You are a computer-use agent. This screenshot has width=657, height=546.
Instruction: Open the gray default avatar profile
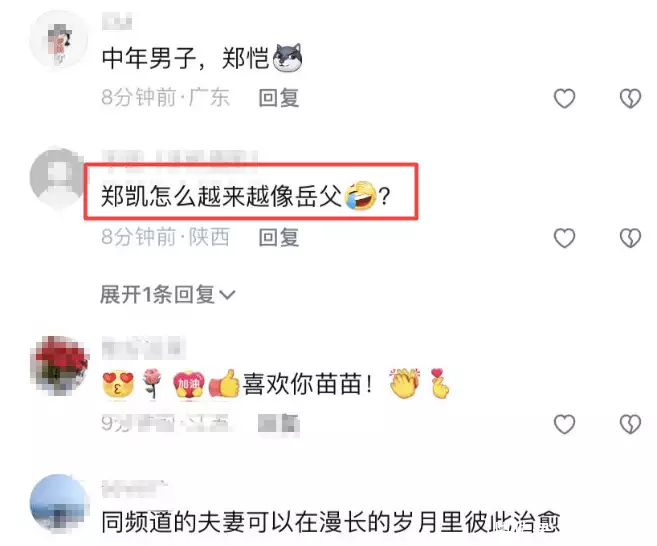click(59, 177)
